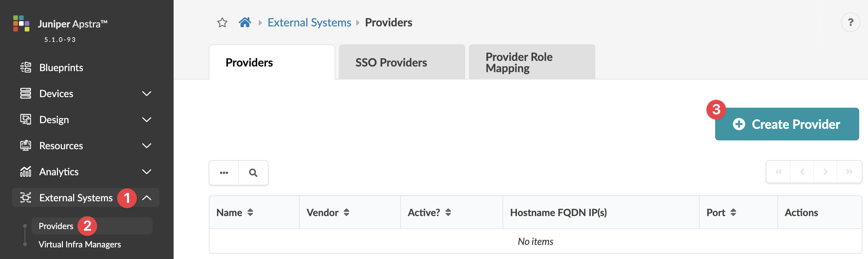The height and width of the screenshot is (259, 868).
Task: Collapse the External Systems menu
Action: [147, 198]
